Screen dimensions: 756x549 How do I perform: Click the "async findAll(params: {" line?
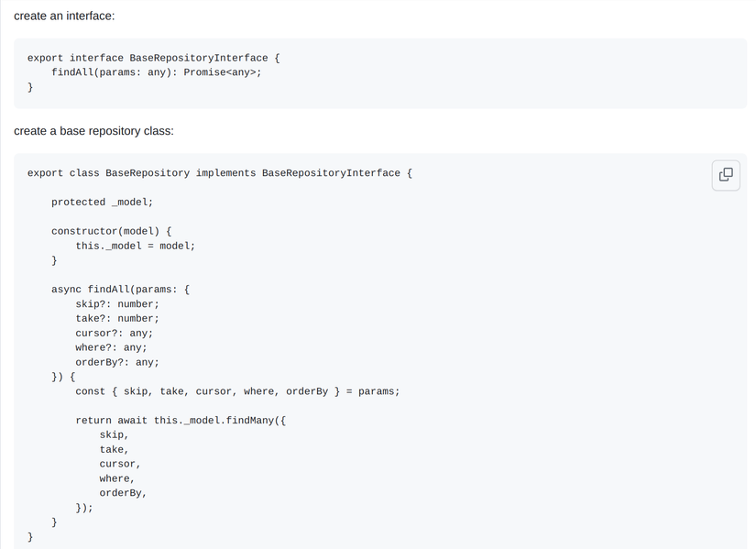coord(120,290)
